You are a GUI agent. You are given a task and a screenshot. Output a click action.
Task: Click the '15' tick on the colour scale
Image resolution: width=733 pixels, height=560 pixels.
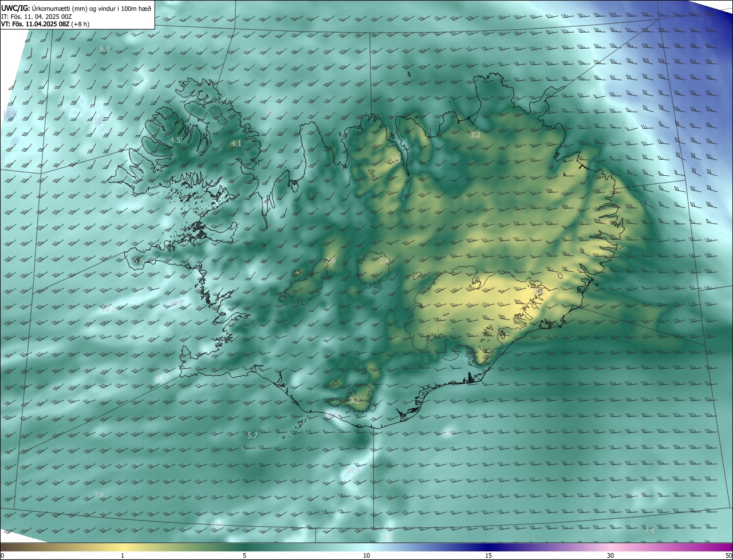pyautogui.click(x=488, y=555)
